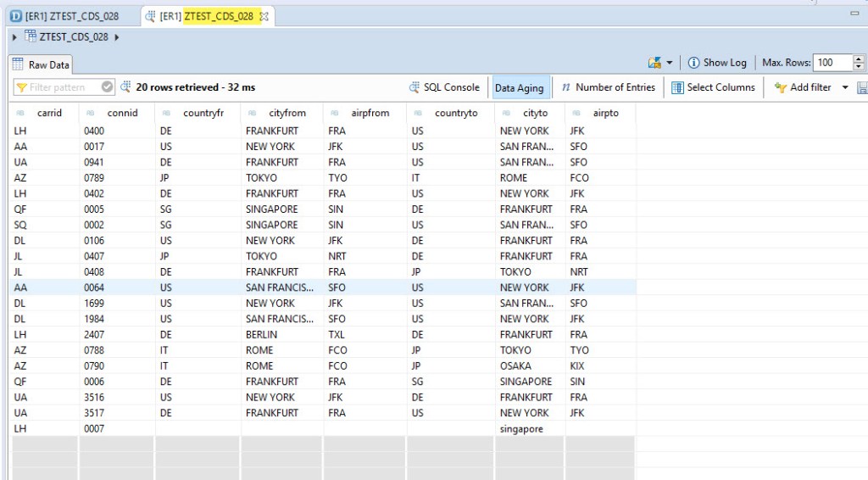Click the carrid column header
868x480 pixels.
(49, 113)
